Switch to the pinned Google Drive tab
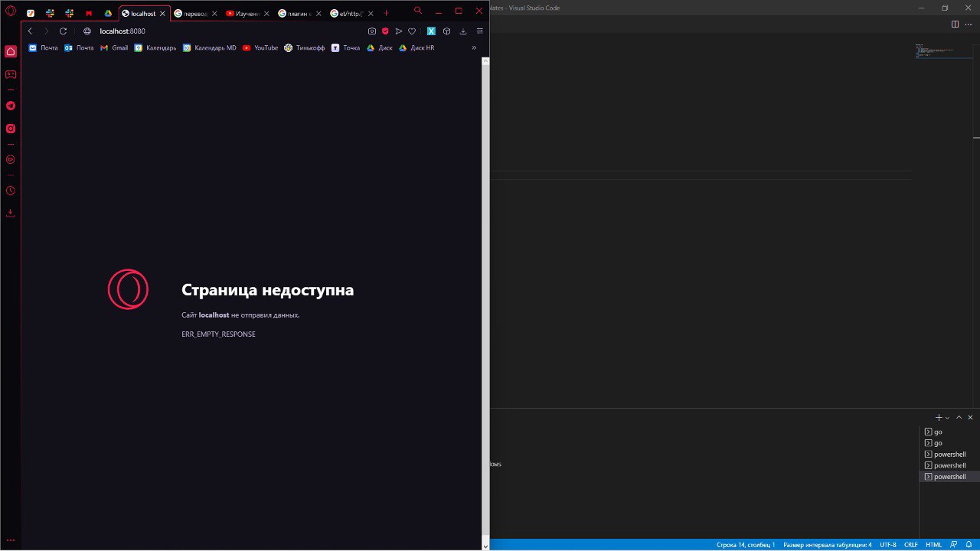 point(109,13)
